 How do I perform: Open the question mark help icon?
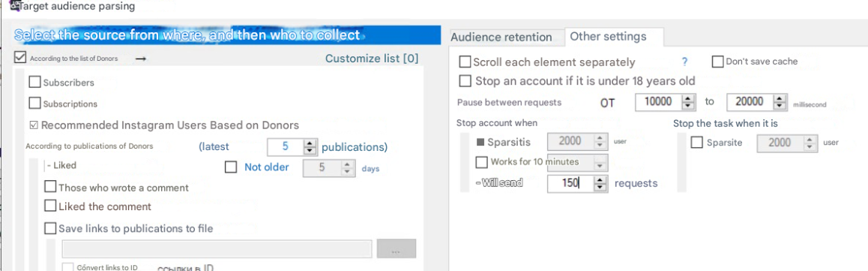point(685,62)
